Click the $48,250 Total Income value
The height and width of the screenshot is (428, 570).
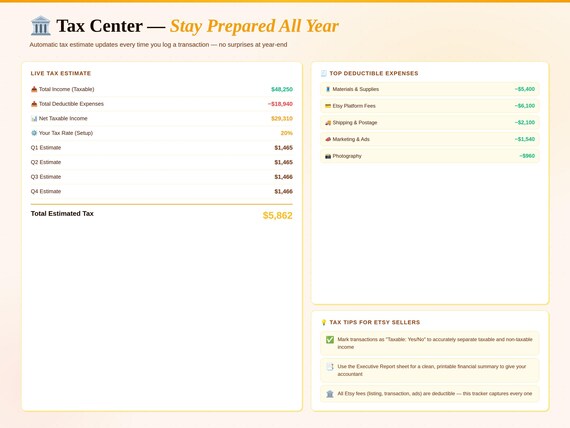pyautogui.click(x=282, y=89)
